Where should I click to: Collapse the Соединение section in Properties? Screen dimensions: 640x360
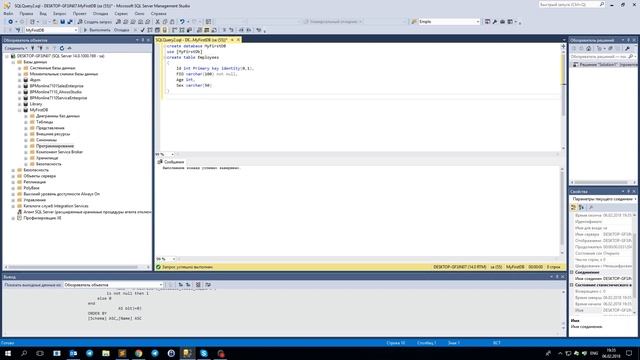click(x=572, y=272)
